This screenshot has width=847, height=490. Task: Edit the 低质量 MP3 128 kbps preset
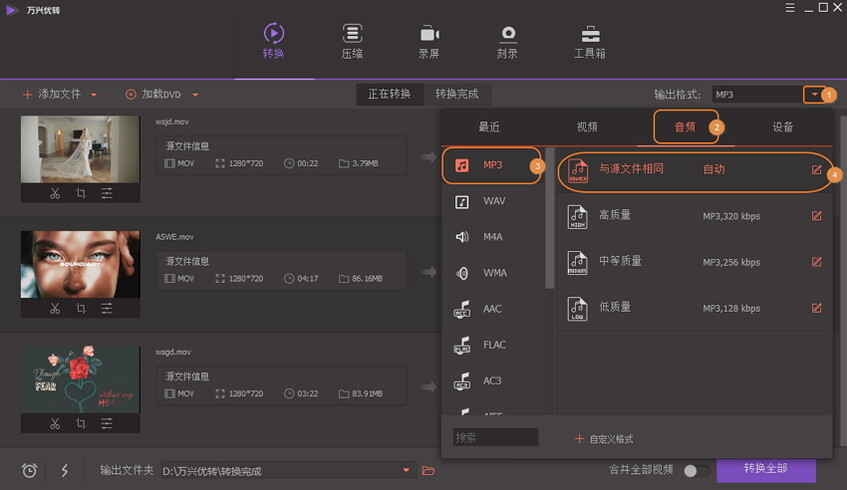pos(816,308)
